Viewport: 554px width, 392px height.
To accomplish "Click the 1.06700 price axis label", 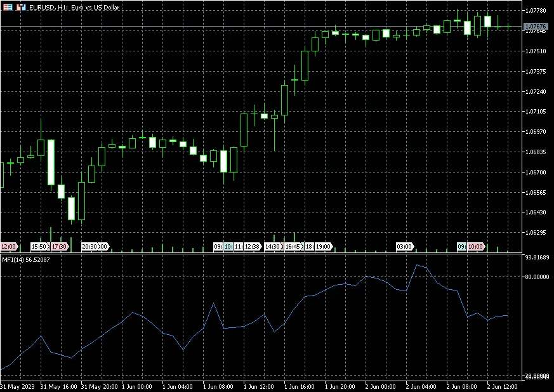I will [x=536, y=173].
